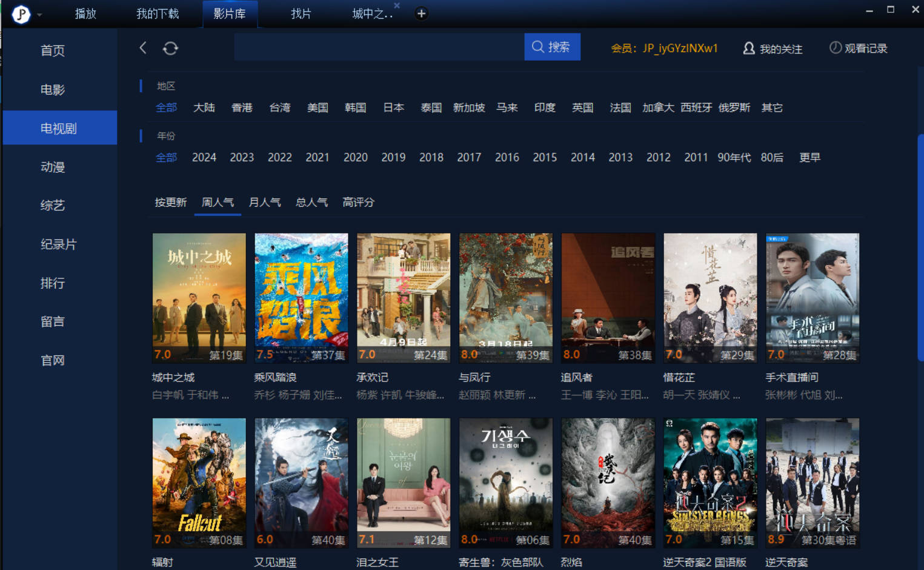
Task: Switch to the 我的下载 tab
Action: tap(158, 13)
